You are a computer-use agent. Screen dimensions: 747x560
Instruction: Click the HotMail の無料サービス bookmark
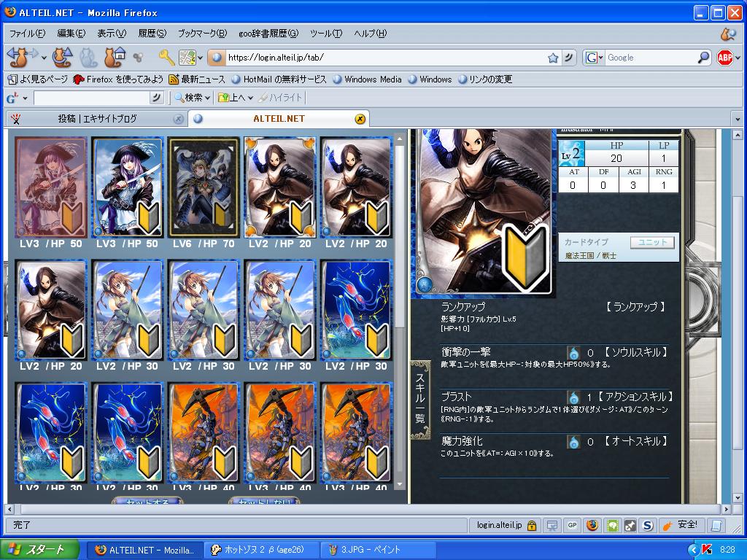pyautogui.click(x=279, y=79)
